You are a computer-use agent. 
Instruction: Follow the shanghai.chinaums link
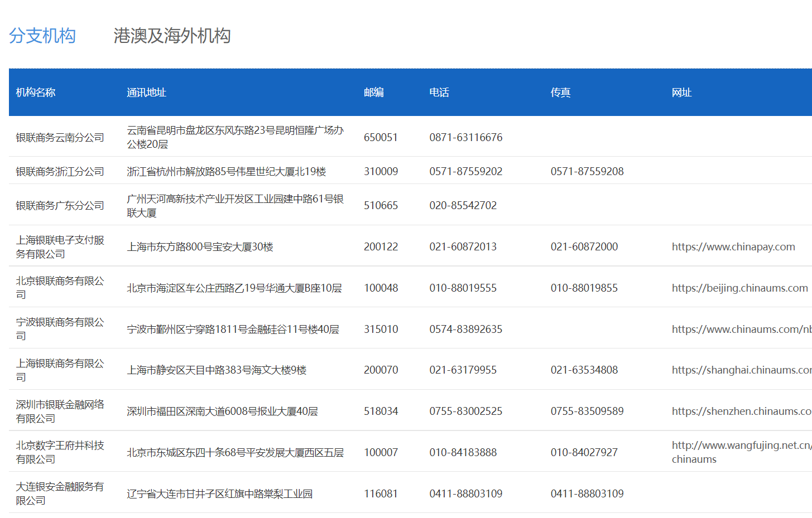click(x=742, y=370)
